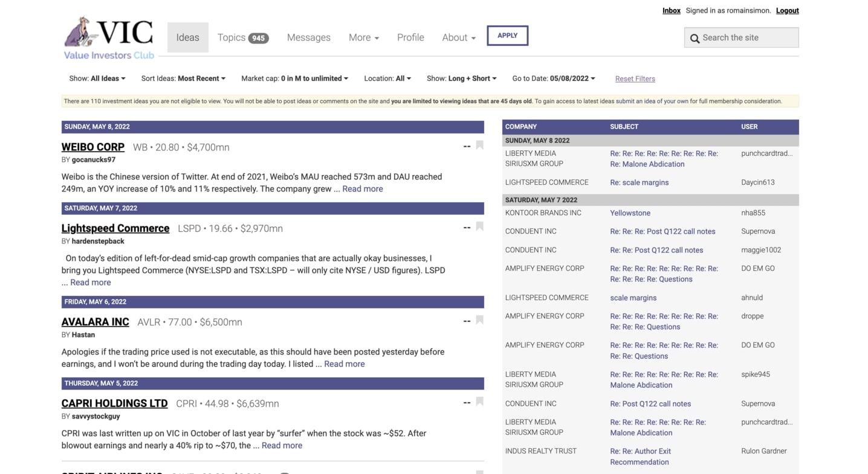
Task: Open the Go to Date dropdown
Action: (x=554, y=78)
